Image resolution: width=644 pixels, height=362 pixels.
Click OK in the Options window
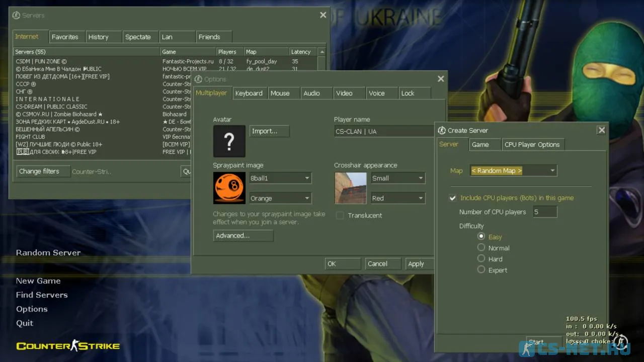tap(343, 263)
